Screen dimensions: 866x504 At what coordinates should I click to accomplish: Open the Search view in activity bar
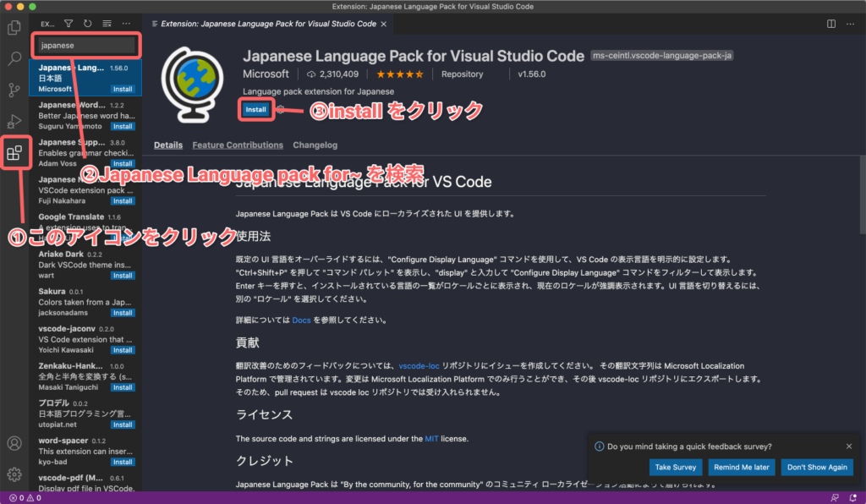(14, 58)
